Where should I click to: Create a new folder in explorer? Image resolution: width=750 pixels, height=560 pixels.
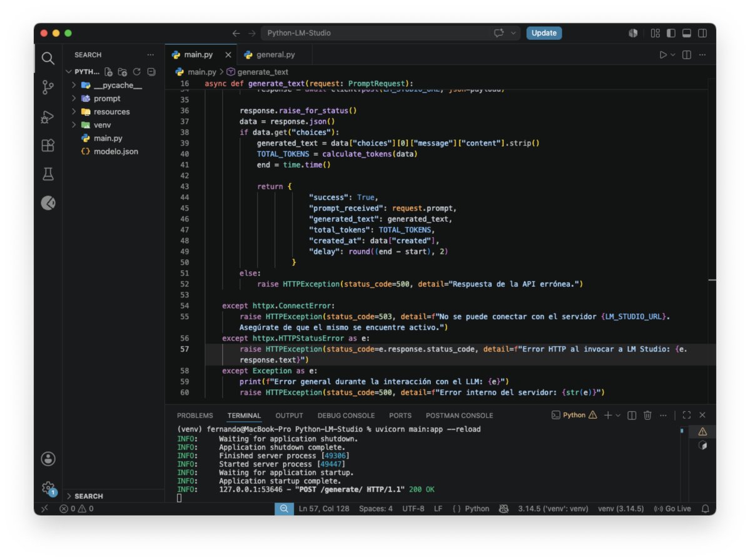click(123, 72)
